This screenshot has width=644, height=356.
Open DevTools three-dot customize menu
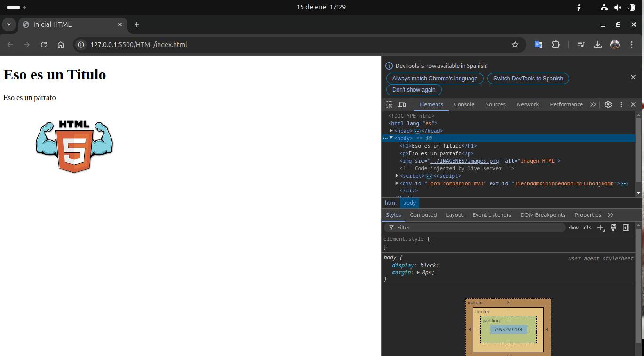point(621,104)
